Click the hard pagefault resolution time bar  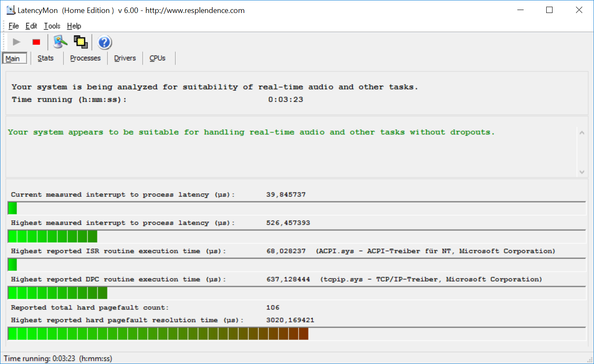(x=297, y=333)
